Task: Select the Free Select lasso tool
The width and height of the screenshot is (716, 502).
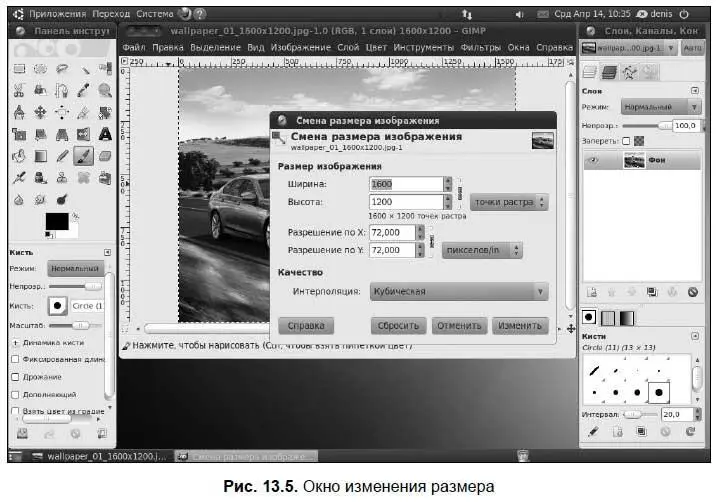Action: (62, 69)
